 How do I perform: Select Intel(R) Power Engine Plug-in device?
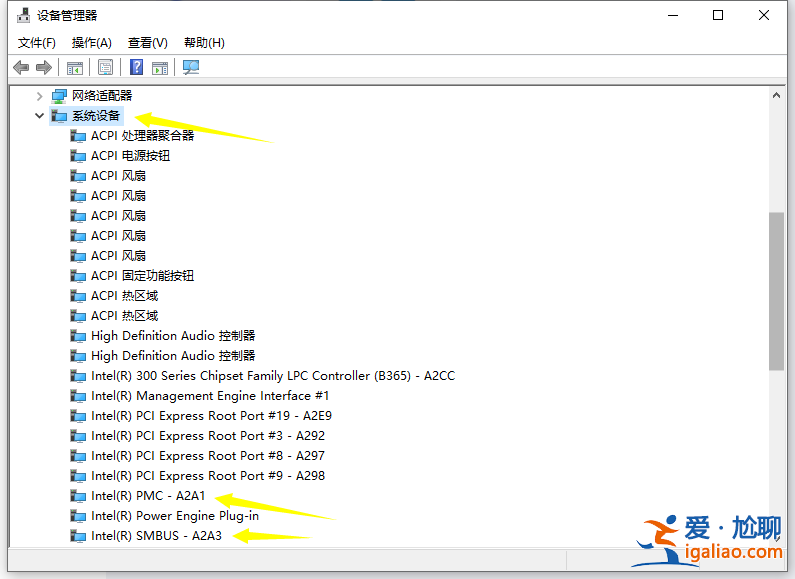point(175,516)
